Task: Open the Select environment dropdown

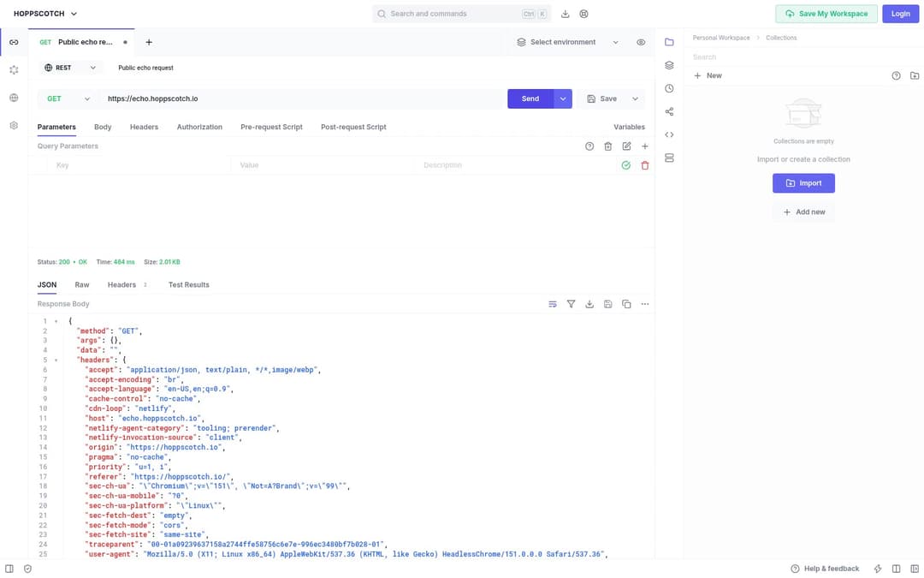Action: pos(567,43)
